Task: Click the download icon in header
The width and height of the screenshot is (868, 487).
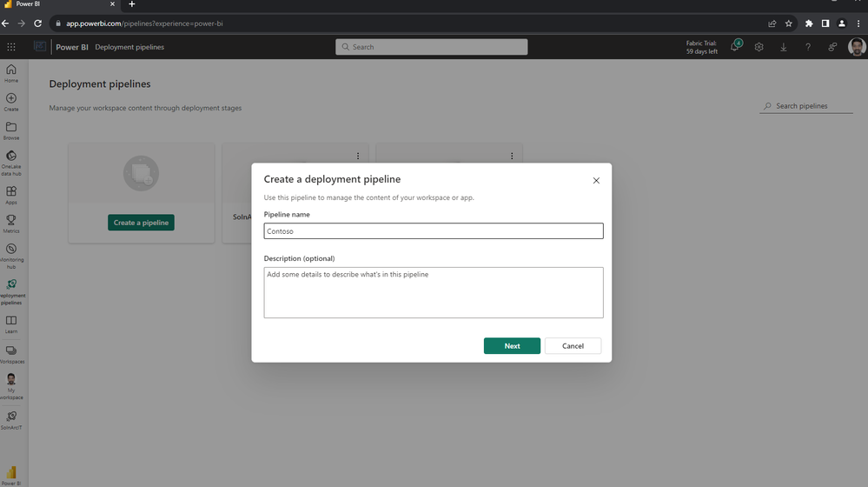Action: [784, 47]
